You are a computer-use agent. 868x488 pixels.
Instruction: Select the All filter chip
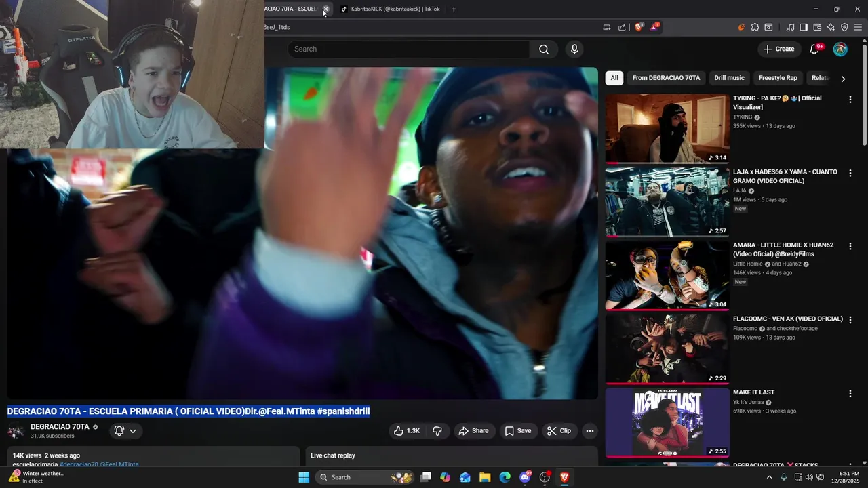coord(614,78)
